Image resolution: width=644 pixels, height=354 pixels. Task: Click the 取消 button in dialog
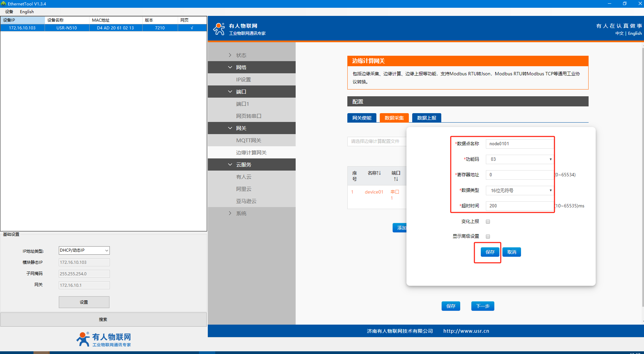[512, 252]
